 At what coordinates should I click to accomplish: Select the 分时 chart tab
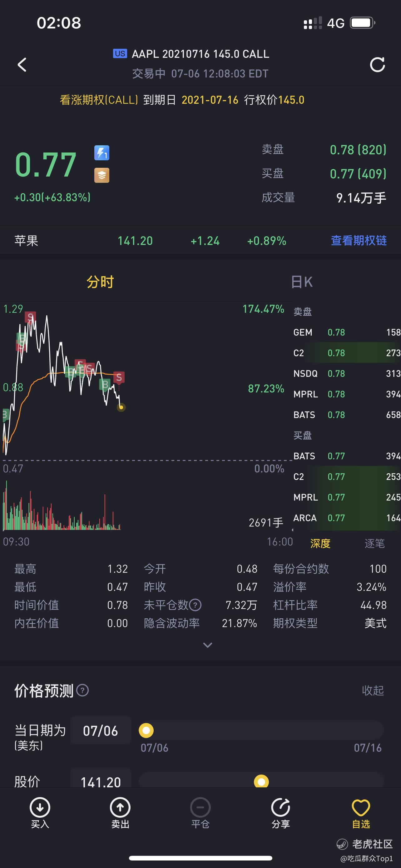pos(100,282)
